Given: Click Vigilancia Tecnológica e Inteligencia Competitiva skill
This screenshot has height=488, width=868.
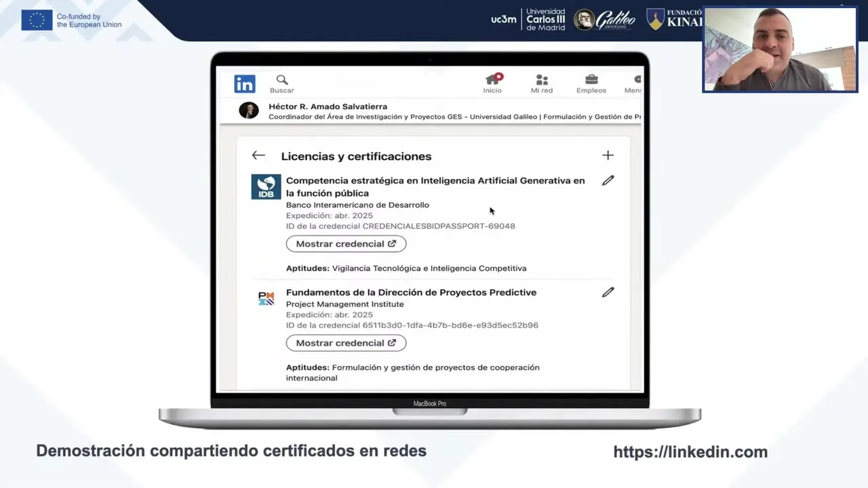Looking at the screenshot, I should pyautogui.click(x=429, y=268).
